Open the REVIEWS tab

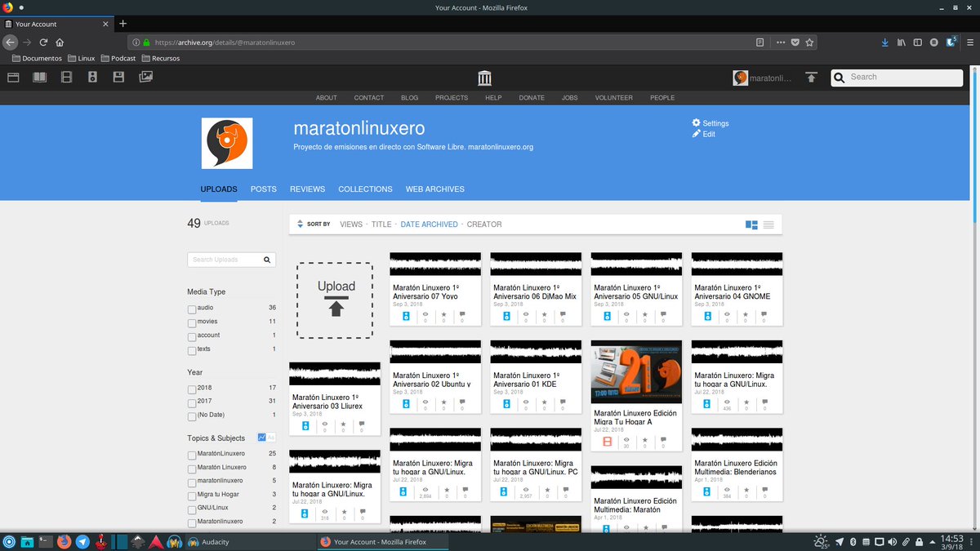click(x=307, y=189)
